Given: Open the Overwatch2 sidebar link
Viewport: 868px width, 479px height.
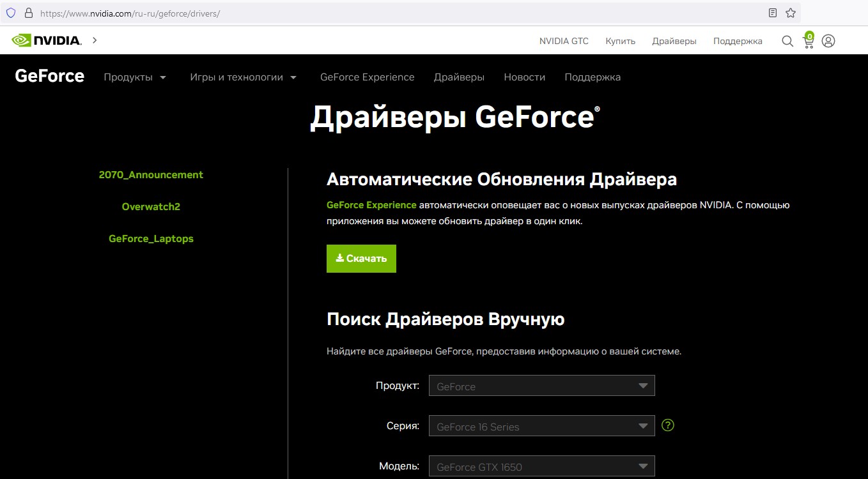Looking at the screenshot, I should point(151,207).
